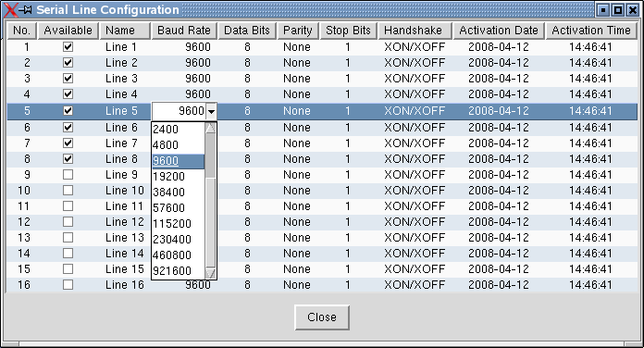Sort by the Available column header

(68, 31)
